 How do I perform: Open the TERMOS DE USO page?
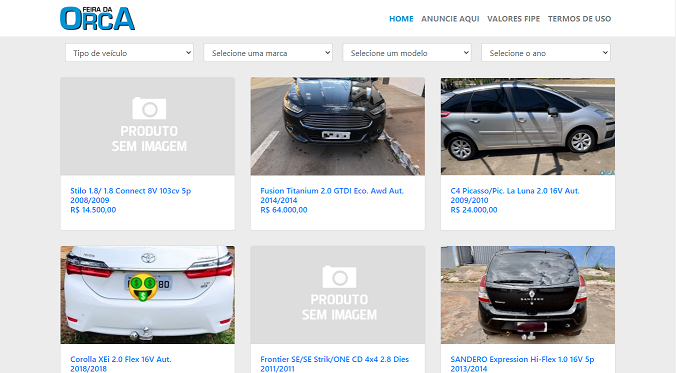tap(579, 19)
